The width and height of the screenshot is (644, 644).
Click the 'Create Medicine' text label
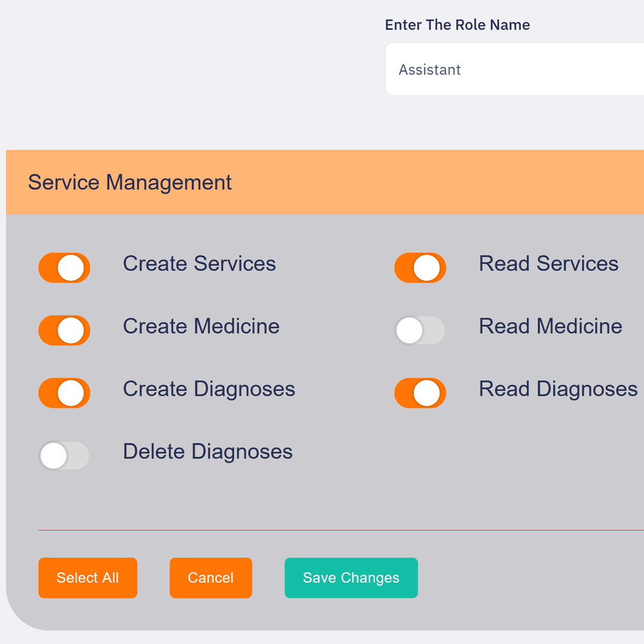[x=201, y=326]
